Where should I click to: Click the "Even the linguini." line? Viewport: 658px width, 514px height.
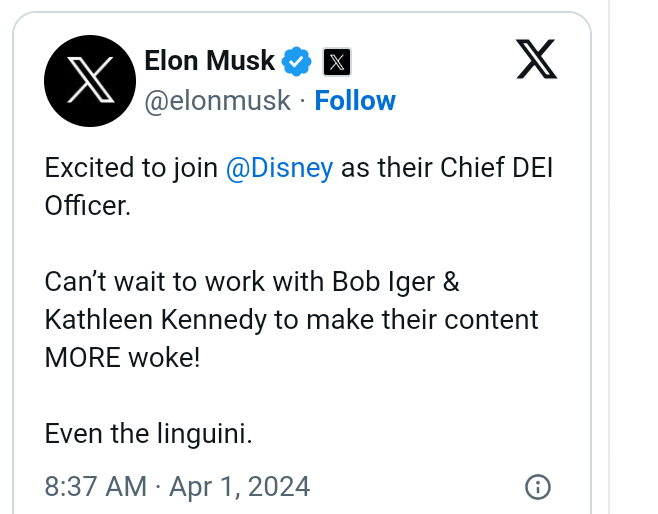point(148,434)
